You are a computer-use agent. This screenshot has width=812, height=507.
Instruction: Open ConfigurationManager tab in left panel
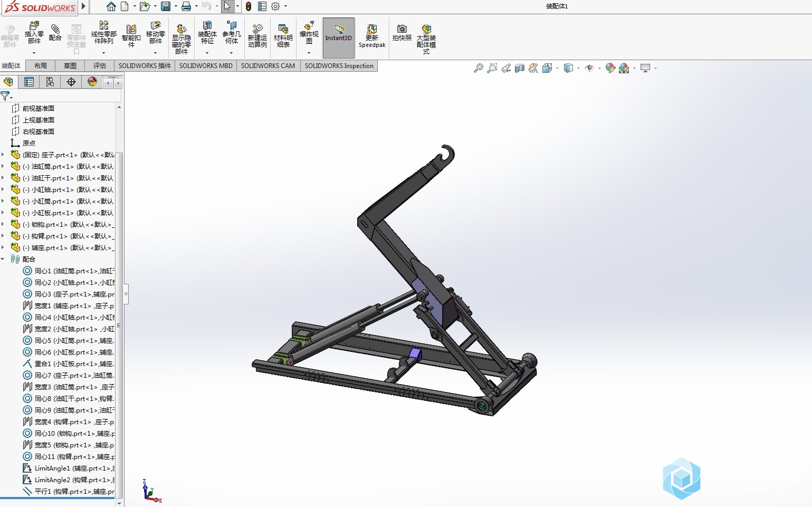tap(50, 82)
